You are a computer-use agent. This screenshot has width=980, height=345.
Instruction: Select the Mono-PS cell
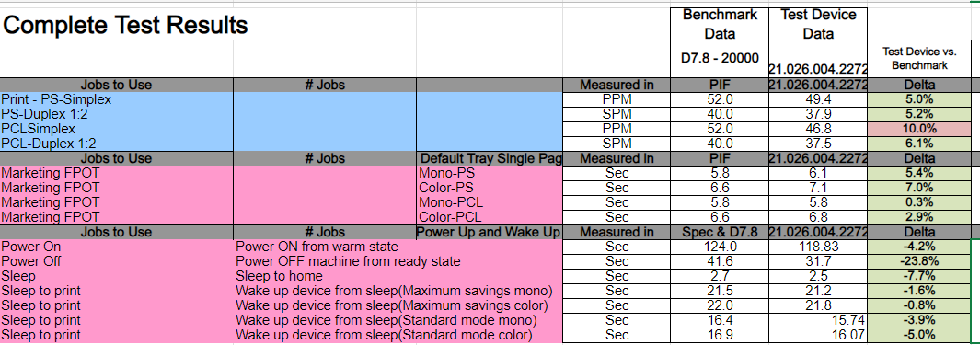coord(490,173)
